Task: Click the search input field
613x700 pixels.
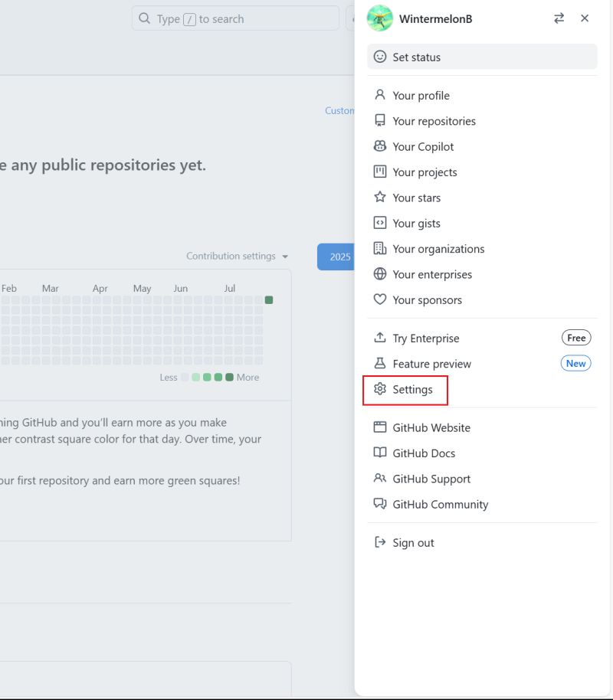Action: click(234, 18)
